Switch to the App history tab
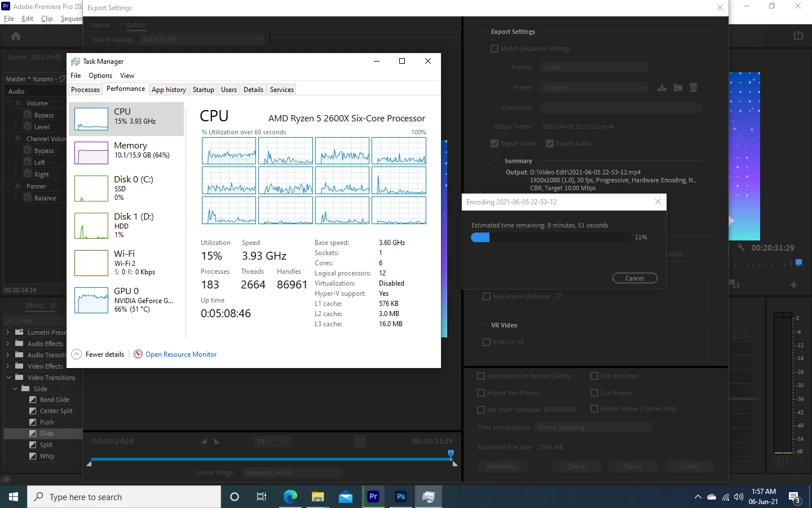The image size is (812, 508). pyautogui.click(x=169, y=90)
